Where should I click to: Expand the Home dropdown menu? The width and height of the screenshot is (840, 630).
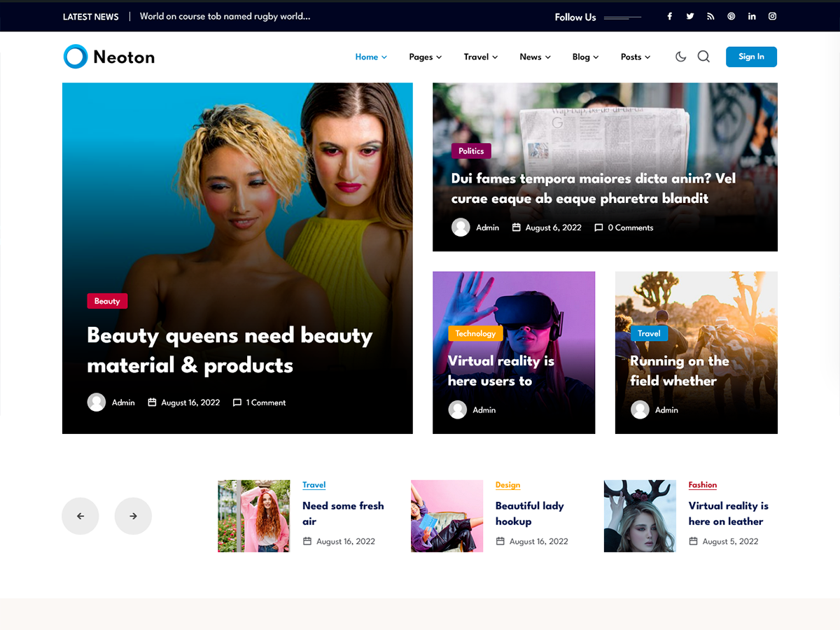(370, 57)
